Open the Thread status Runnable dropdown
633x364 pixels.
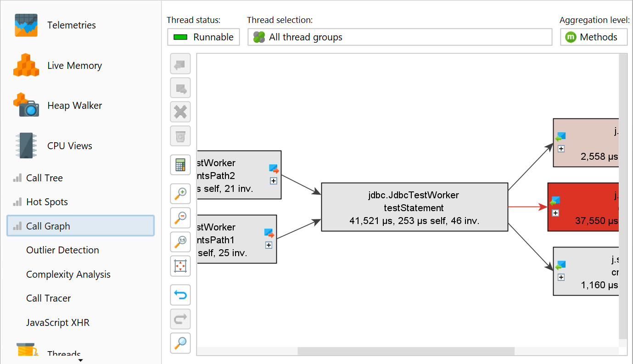point(203,37)
